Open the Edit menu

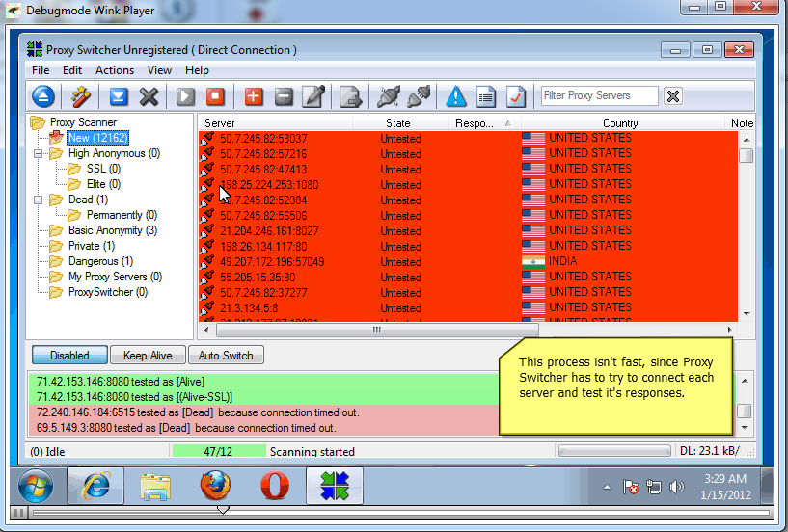point(72,70)
